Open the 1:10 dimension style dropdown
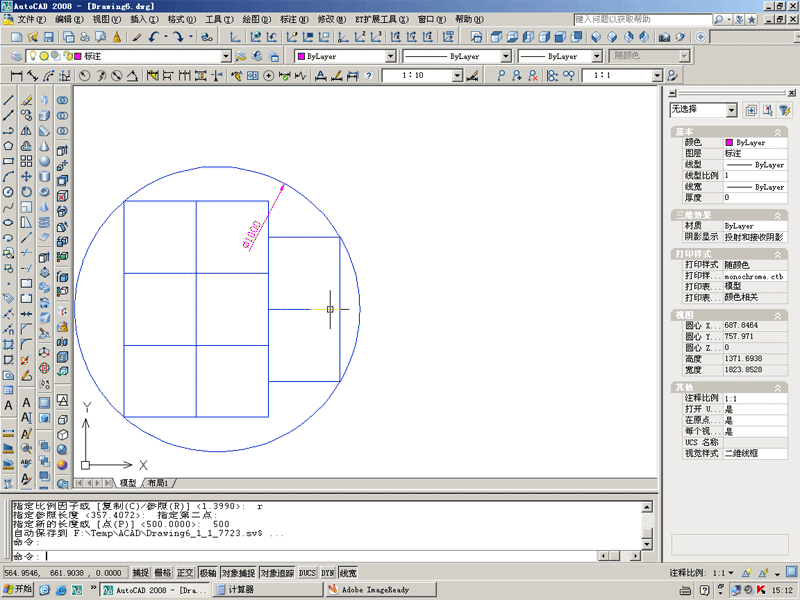The width and height of the screenshot is (800, 600). click(458, 76)
